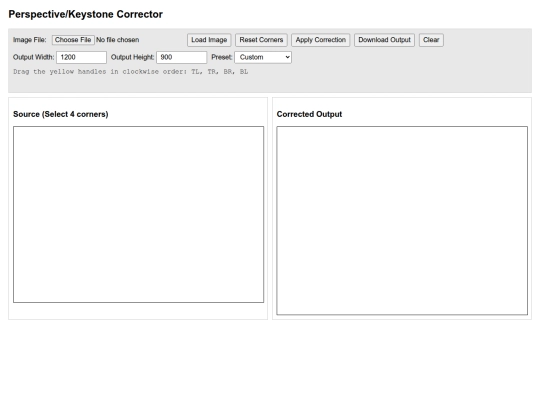Click the 'No file chosen' text
The width and height of the screenshot is (540, 405).
click(x=117, y=40)
